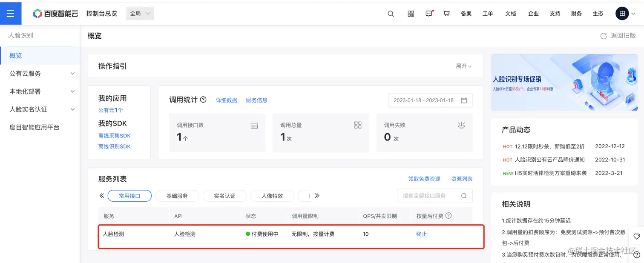Click 控制台总览 in the header
The width and height of the screenshot is (644, 263).
pyautogui.click(x=101, y=14)
